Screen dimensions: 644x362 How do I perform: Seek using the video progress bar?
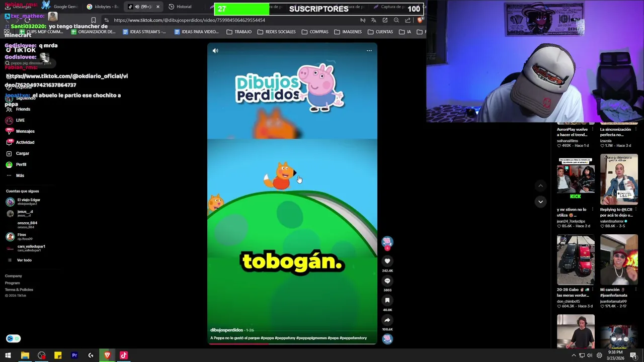(x=292, y=343)
